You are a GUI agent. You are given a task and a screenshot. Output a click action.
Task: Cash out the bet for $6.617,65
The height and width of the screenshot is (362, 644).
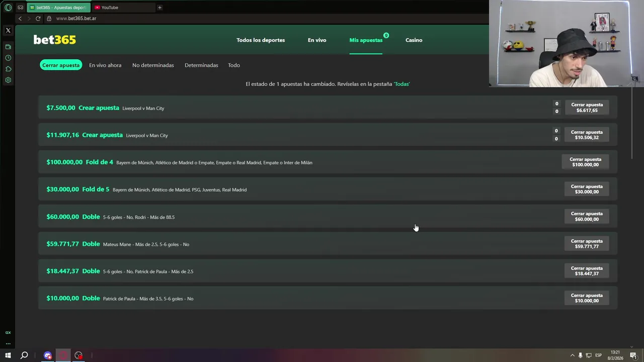click(x=587, y=108)
